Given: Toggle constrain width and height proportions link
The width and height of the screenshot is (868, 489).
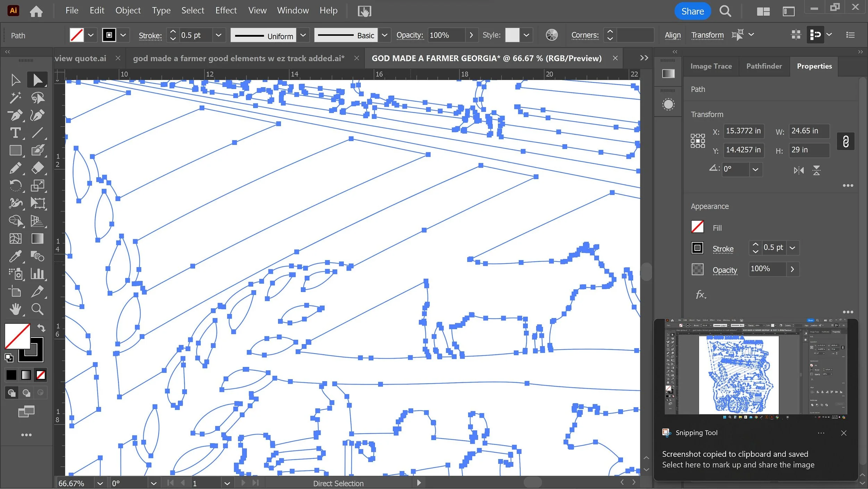Looking at the screenshot, I should pyautogui.click(x=845, y=141).
